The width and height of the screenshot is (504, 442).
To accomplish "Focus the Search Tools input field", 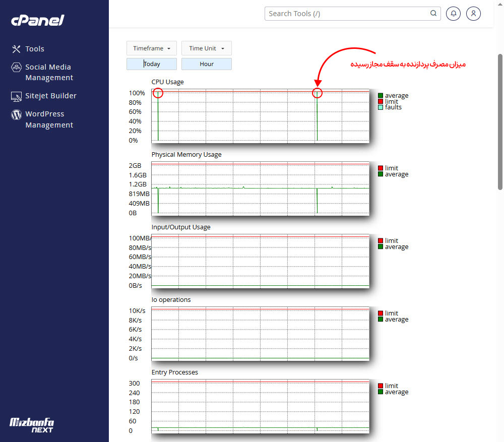I will tap(348, 14).
